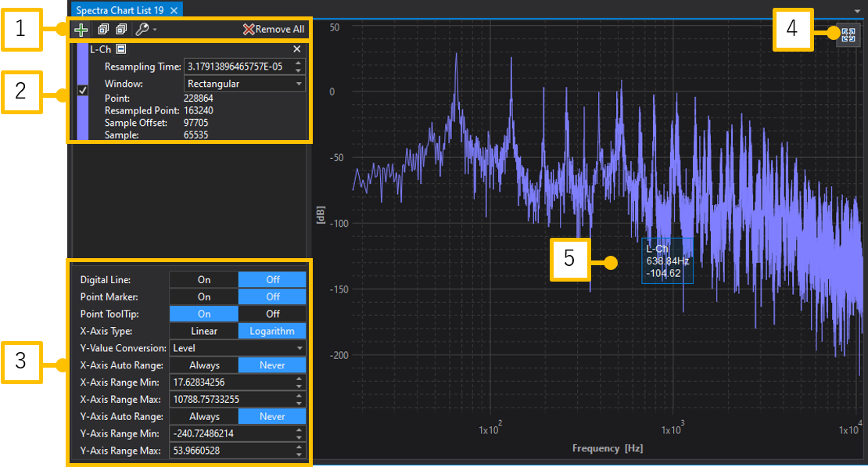Image resolution: width=868 pixels, height=467 pixels.
Task: Turn Digital Line On
Action: (x=203, y=279)
